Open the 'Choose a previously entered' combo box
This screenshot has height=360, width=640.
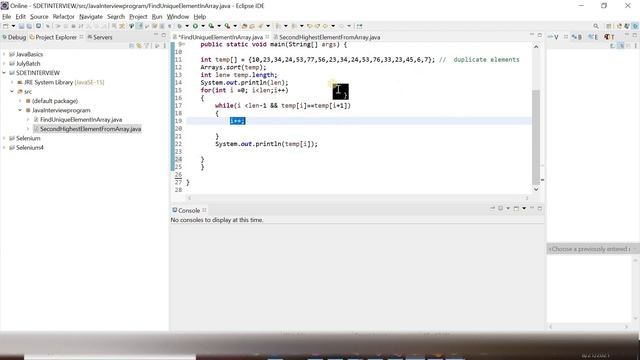tap(592, 249)
